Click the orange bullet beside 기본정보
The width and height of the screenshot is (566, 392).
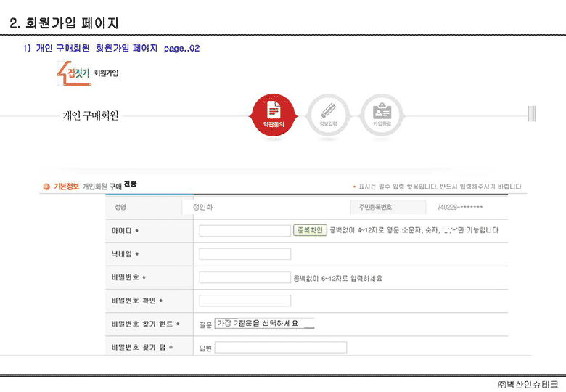[x=46, y=187]
